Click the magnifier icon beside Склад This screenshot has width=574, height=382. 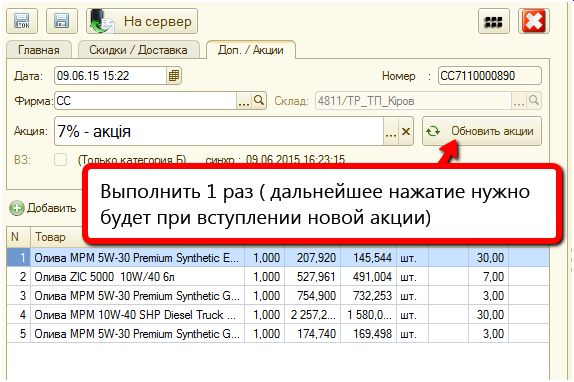point(534,101)
